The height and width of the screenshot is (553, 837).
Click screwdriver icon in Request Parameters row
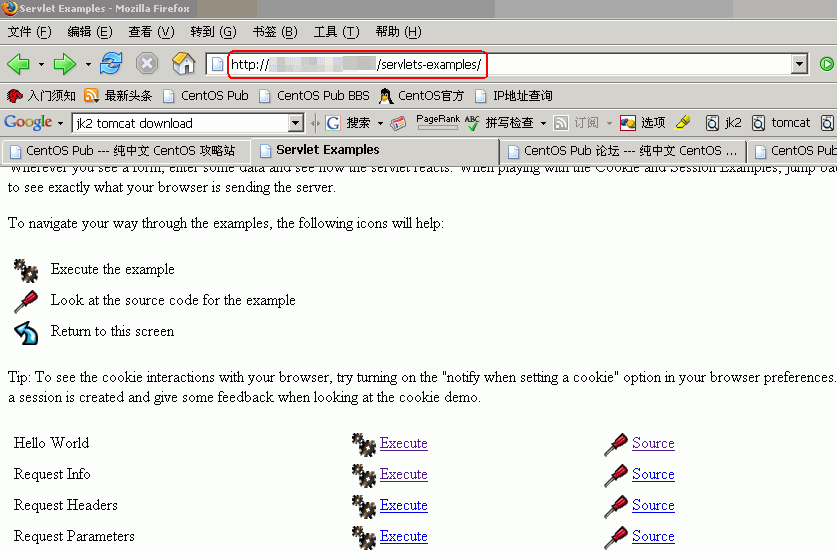click(615, 538)
